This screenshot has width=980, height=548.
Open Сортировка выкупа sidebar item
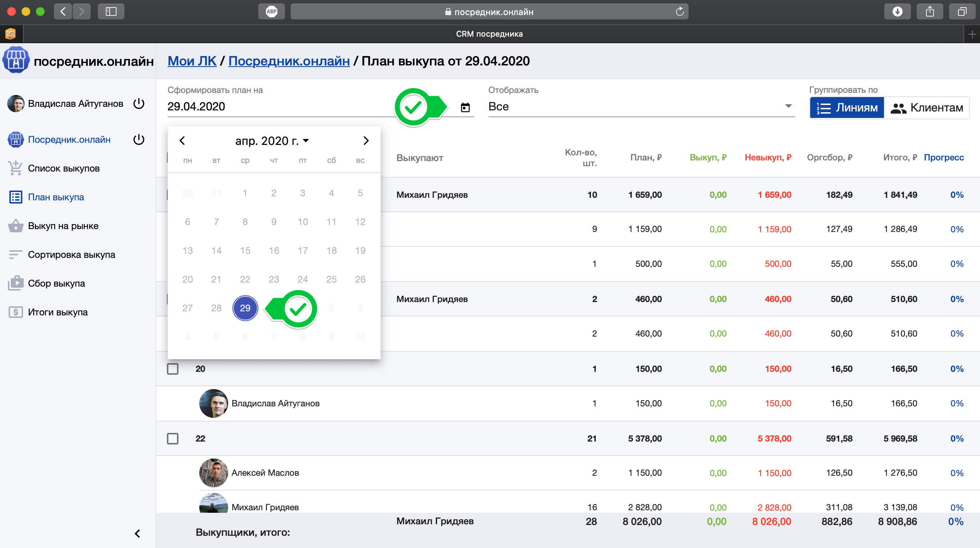pyautogui.click(x=71, y=255)
